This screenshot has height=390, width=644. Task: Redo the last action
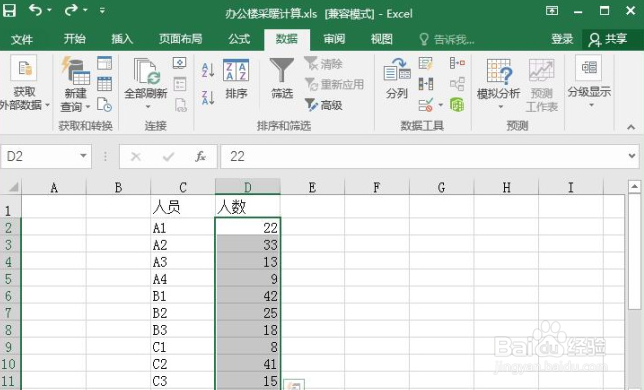coord(71,10)
